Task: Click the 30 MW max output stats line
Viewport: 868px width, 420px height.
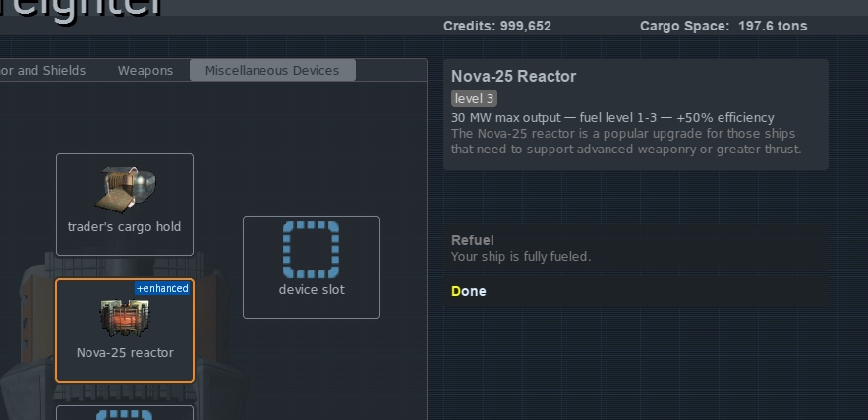Action: tap(612, 117)
